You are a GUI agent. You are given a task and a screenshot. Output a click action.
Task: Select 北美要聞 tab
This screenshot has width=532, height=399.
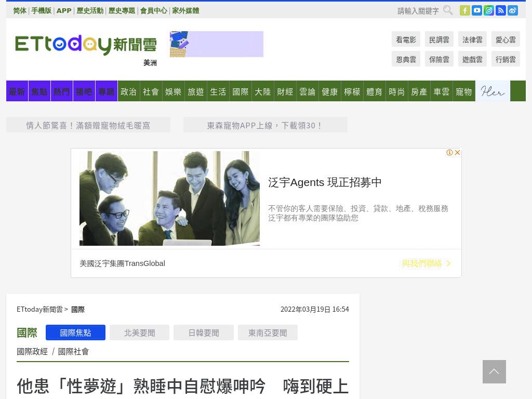[x=139, y=332]
